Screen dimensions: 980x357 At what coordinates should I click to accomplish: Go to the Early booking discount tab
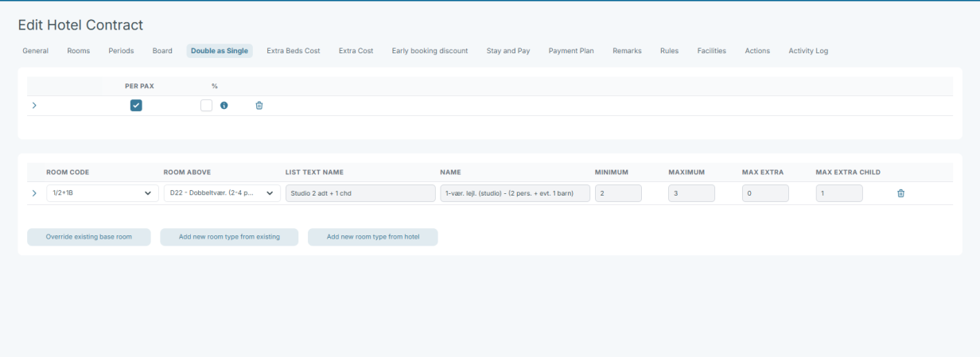(x=430, y=51)
